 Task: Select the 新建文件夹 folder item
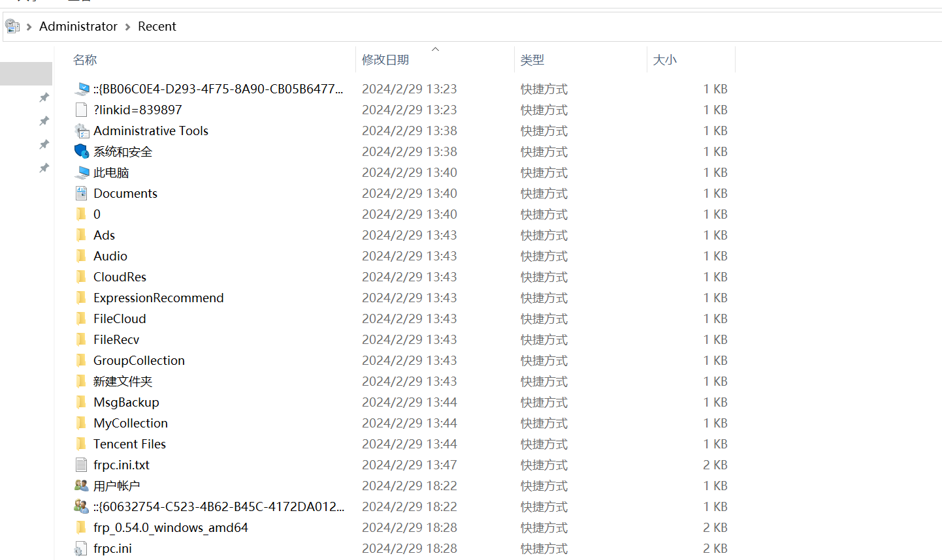[123, 381]
